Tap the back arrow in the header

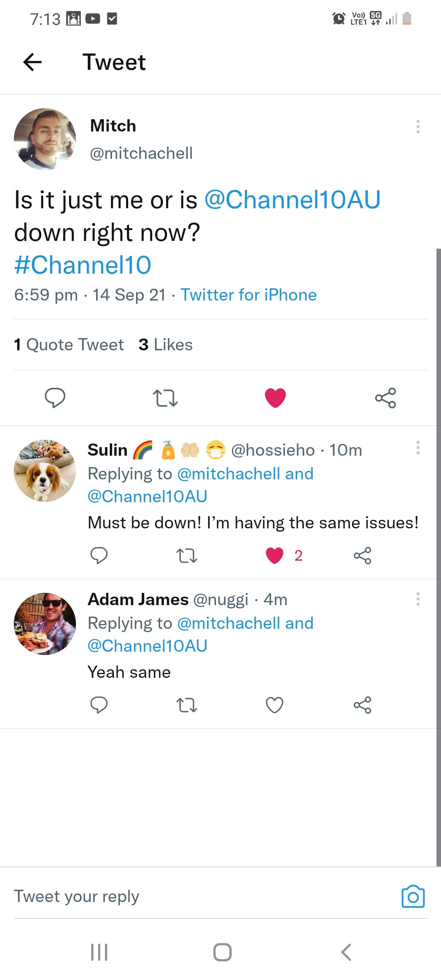(x=33, y=62)
